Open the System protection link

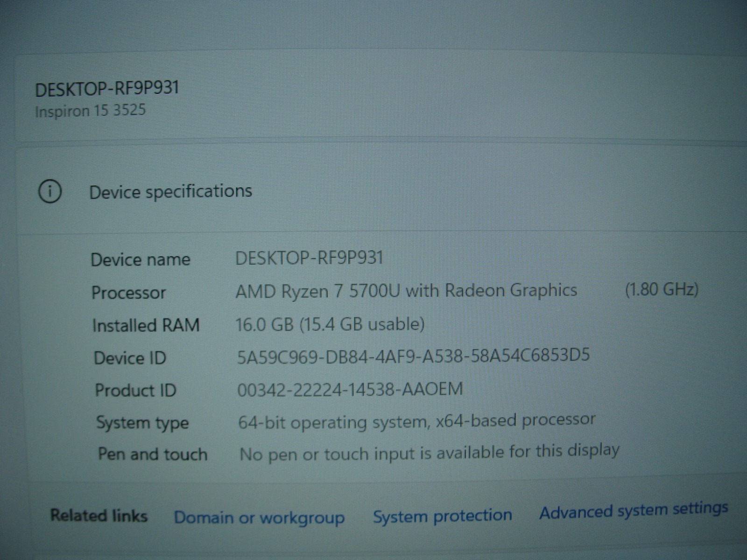pos(443,516)
